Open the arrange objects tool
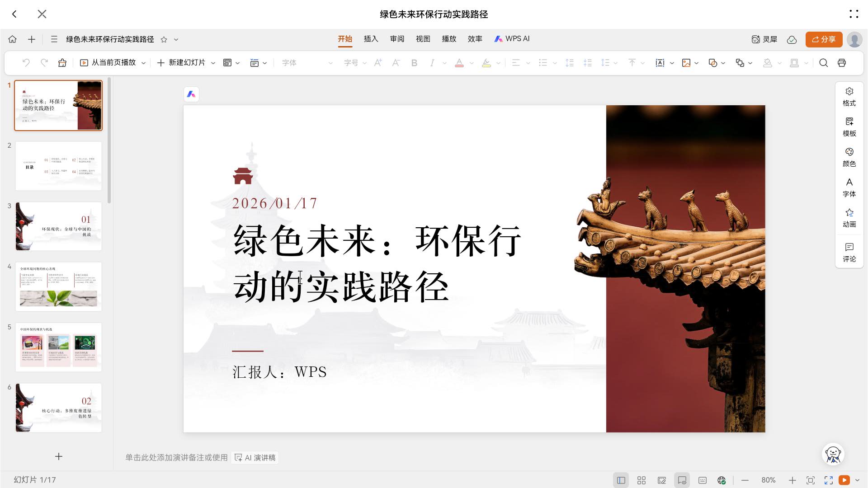The width and height of the screenshot is (868, 488). click(740, 63)
